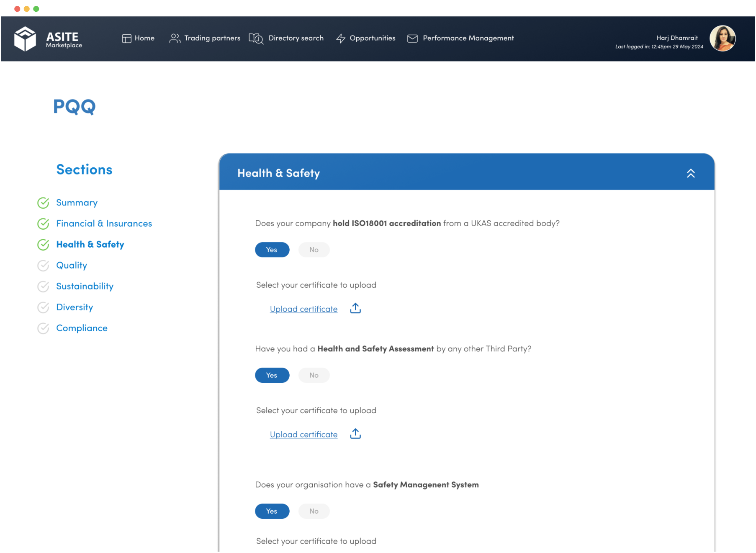Select Yes for Safety Management System
This screenshot has height=553, width=756.
pyautogui.click(x=272, y=511)
